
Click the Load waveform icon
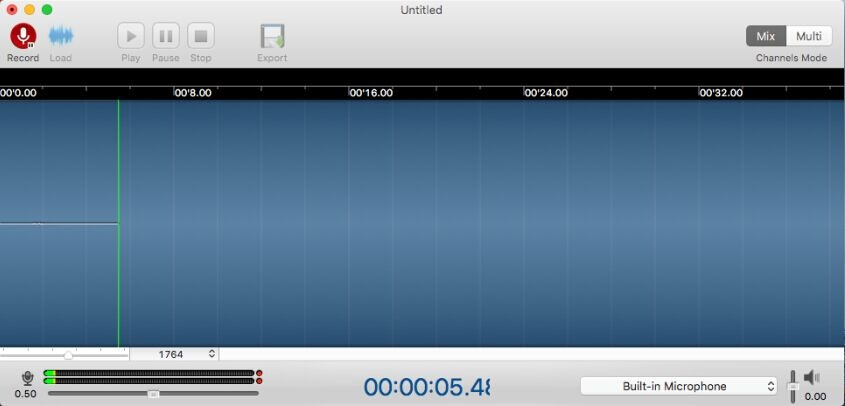pyautogui.click(x=61, y=36)
